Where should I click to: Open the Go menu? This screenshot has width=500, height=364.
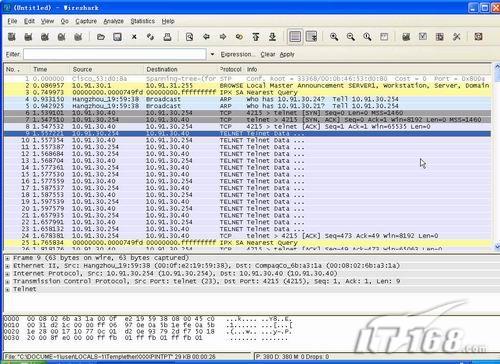tap(64, 21)
